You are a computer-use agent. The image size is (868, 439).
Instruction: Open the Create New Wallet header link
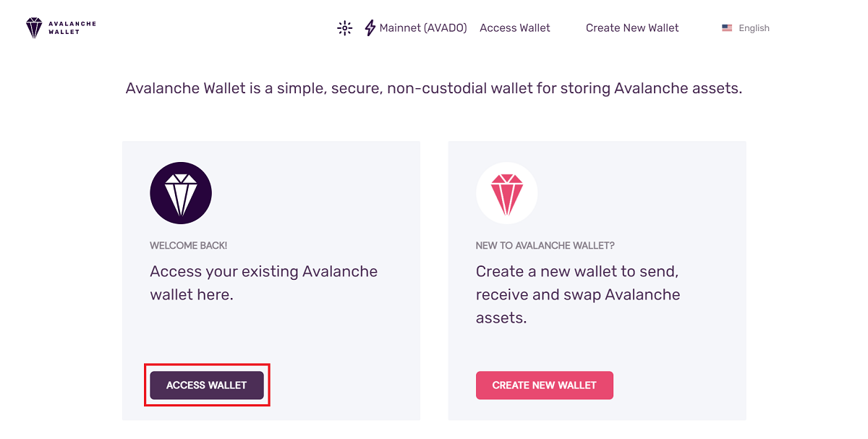[632, 28]
